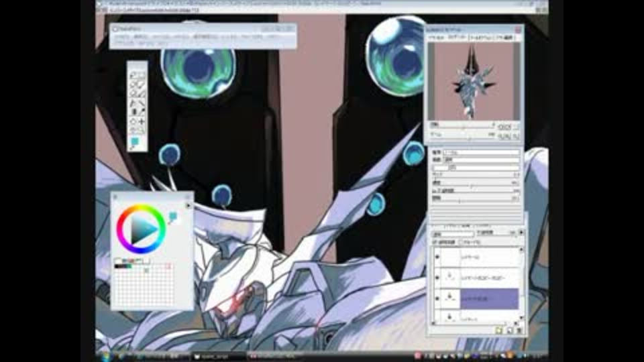
Task: Select the straight line tool in the tool palette
Action: (x=142, y=103)
